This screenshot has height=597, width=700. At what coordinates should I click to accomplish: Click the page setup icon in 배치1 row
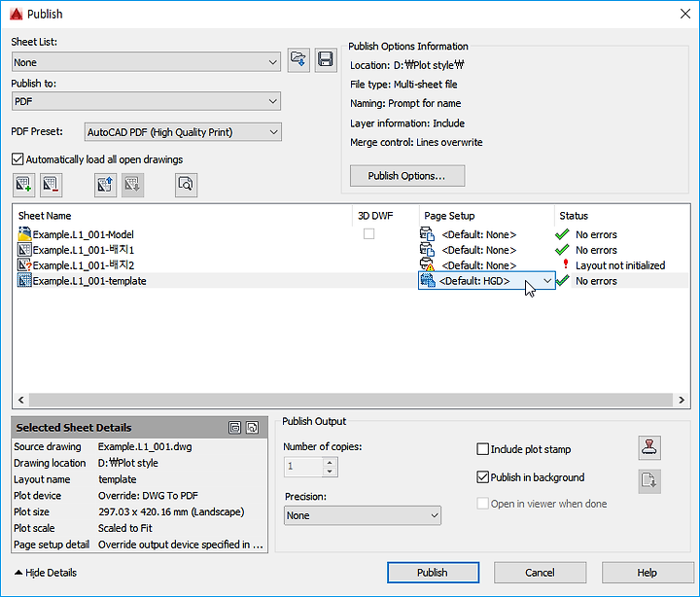point(427,250)
